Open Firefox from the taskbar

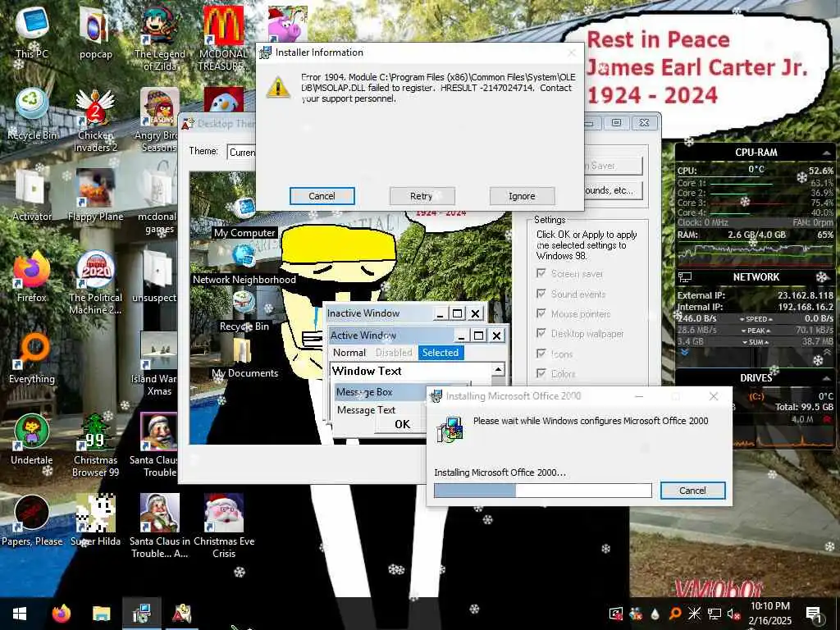[x=61, y=614]
